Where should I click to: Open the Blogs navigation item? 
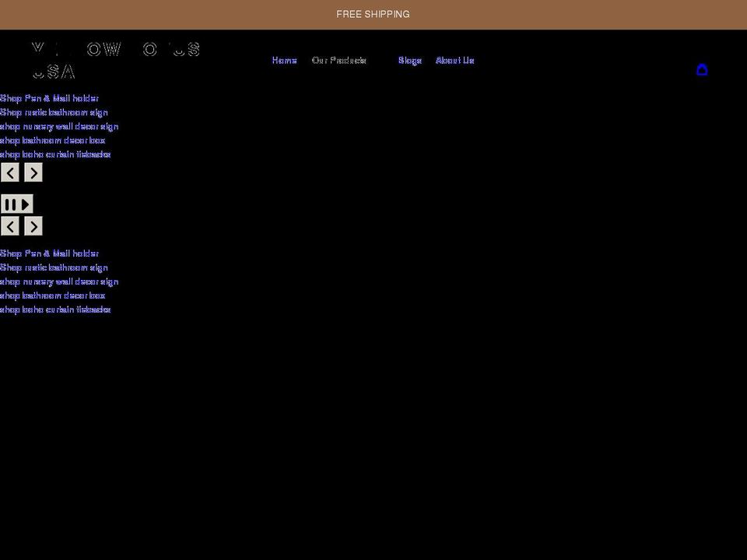coord(409,60)
